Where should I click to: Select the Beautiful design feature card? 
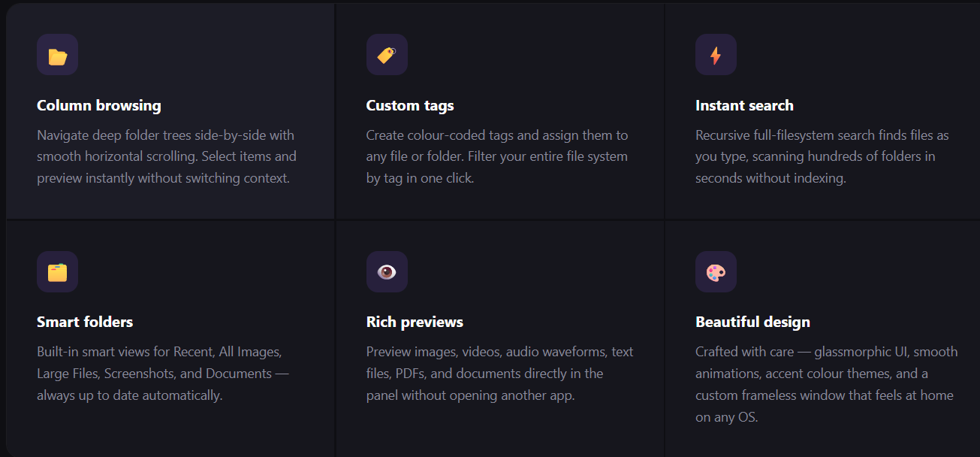click(822, 338)
